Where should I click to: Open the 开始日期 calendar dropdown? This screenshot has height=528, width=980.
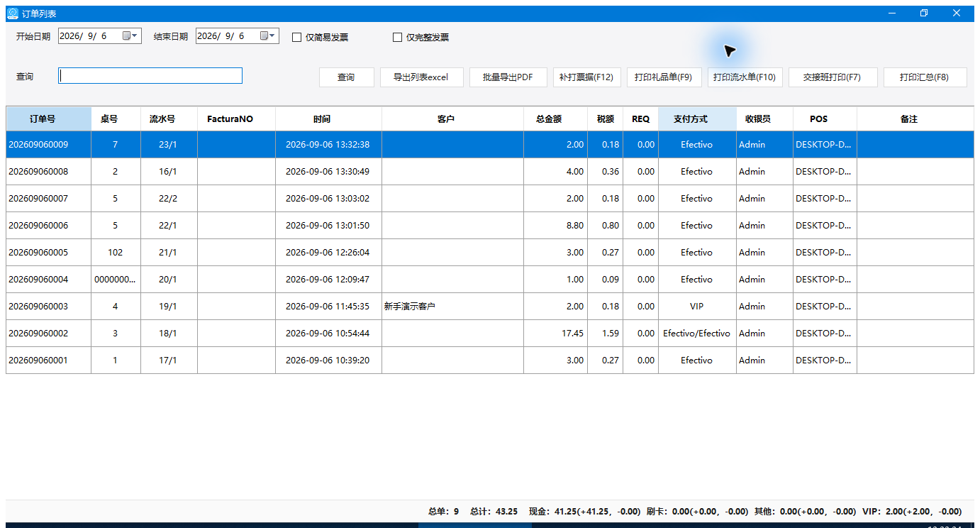130,35
